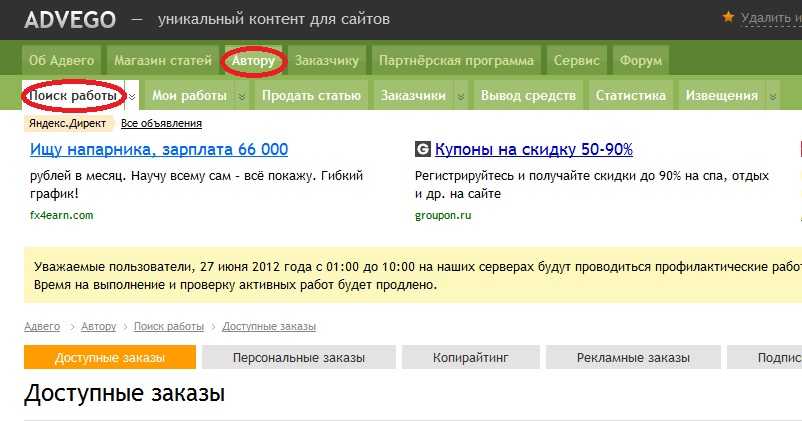This screenshot has width=802, height=421.
Task: Expand the Поиск работы dropdown arrow
Action: tap(132, 96)
